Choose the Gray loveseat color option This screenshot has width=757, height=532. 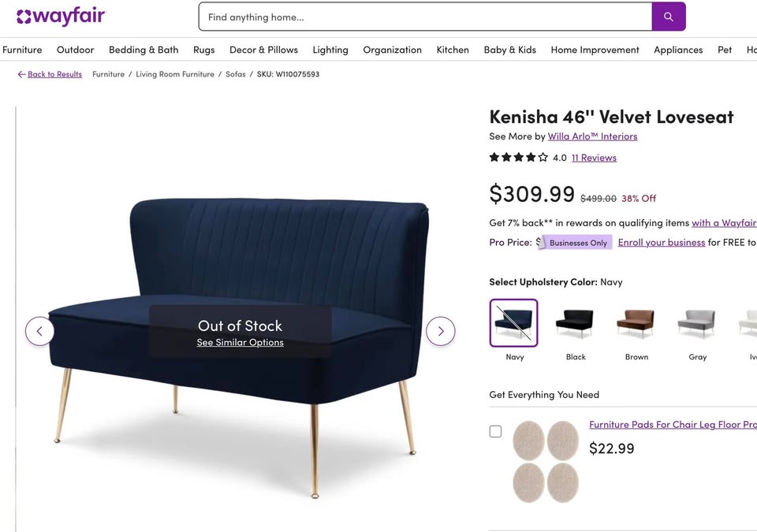[x=696, y=323]
